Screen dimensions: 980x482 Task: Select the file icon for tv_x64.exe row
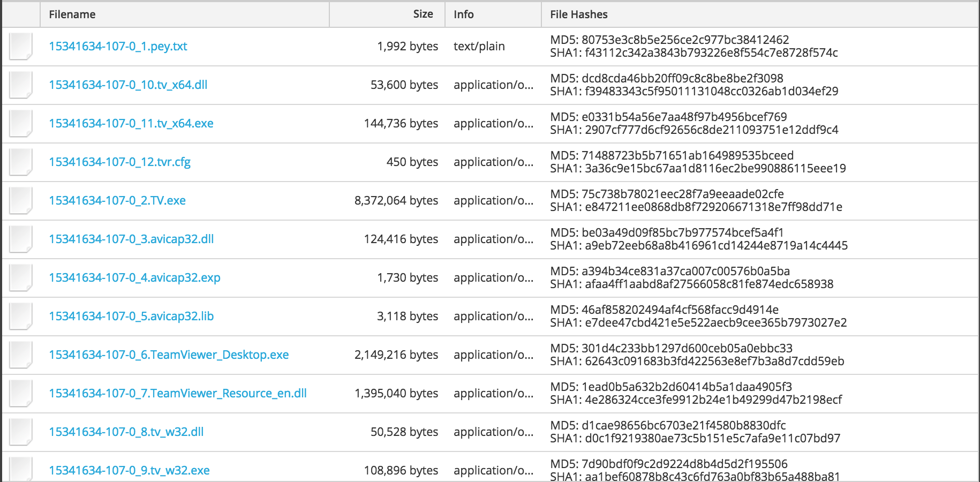point(21,124)
